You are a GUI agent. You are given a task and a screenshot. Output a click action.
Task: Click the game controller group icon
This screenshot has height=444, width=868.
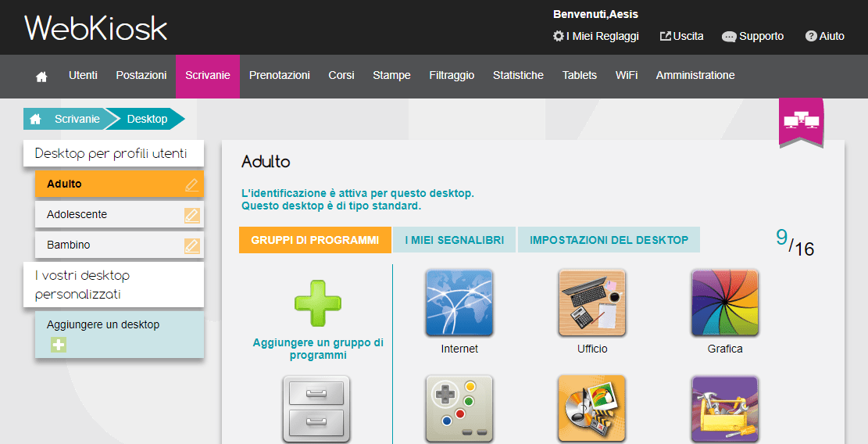(x=459, y=409)
